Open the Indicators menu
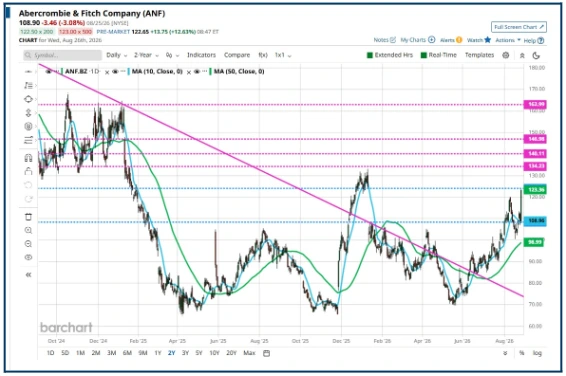This screenshot has height=376, width=566. [201, 55]
